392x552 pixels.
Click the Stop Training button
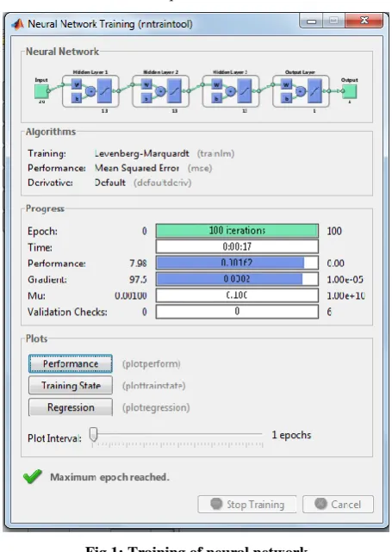(247, 505)
